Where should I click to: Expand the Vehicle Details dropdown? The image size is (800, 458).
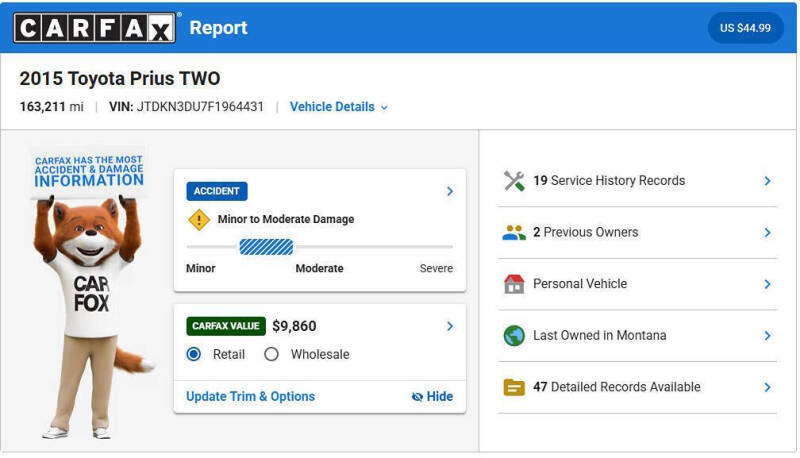[339, 107]
